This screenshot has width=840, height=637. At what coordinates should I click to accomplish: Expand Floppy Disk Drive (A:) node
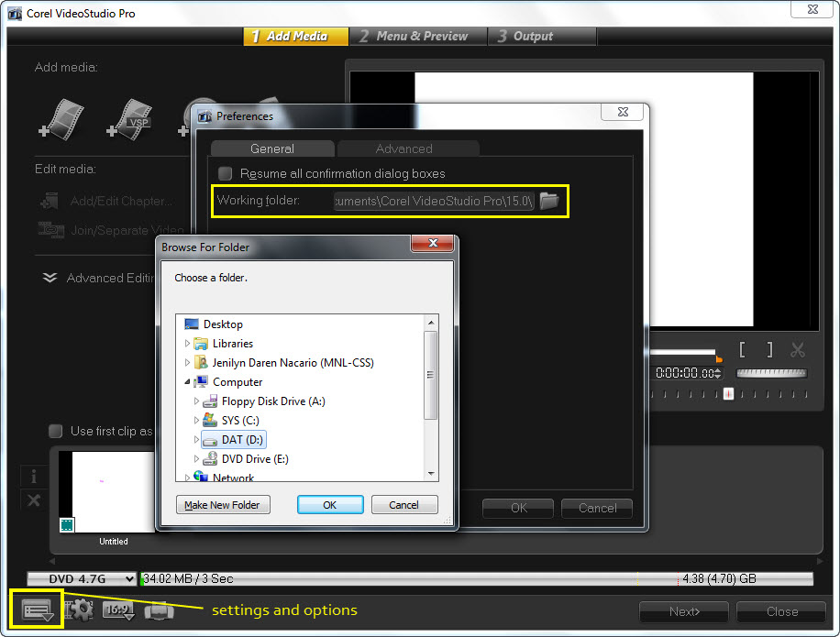point(196,401)
